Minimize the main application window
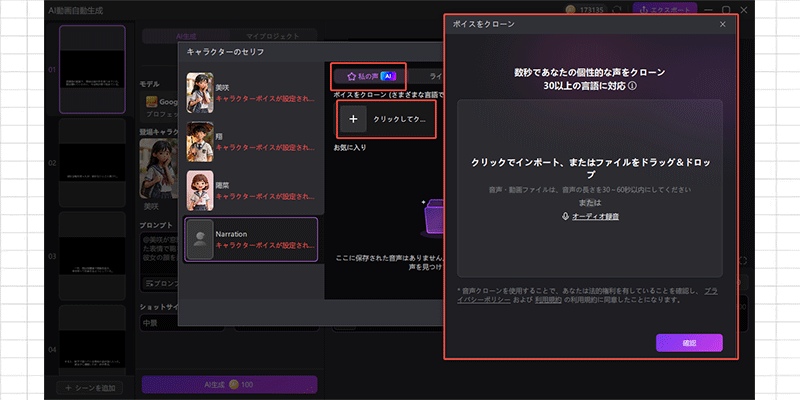 (x=708, y=10)
